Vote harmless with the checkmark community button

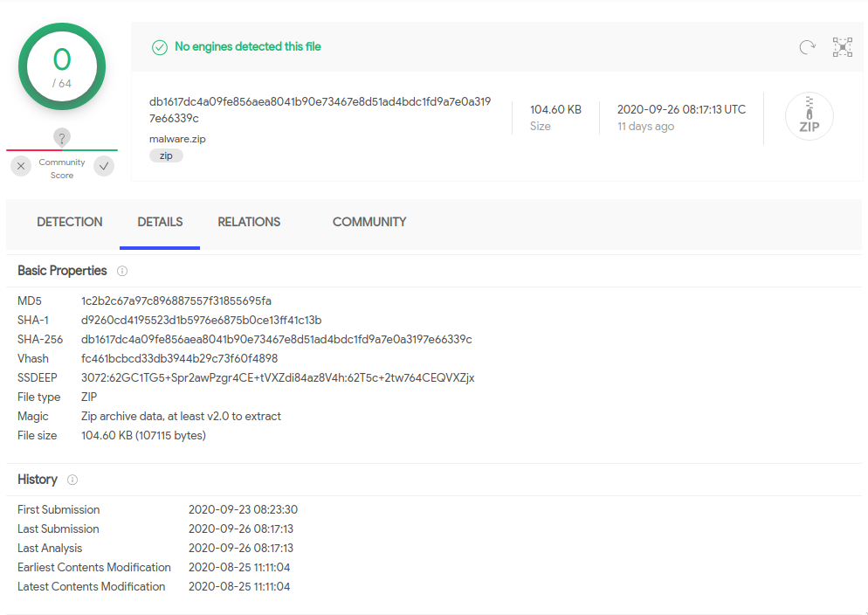click(x=104, y=166)
